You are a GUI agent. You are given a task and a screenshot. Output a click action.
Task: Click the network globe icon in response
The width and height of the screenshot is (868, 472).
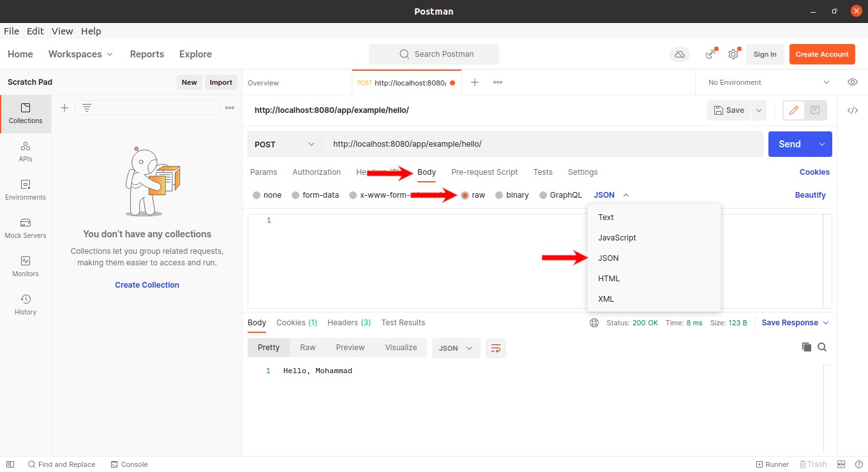pos(594,323)
